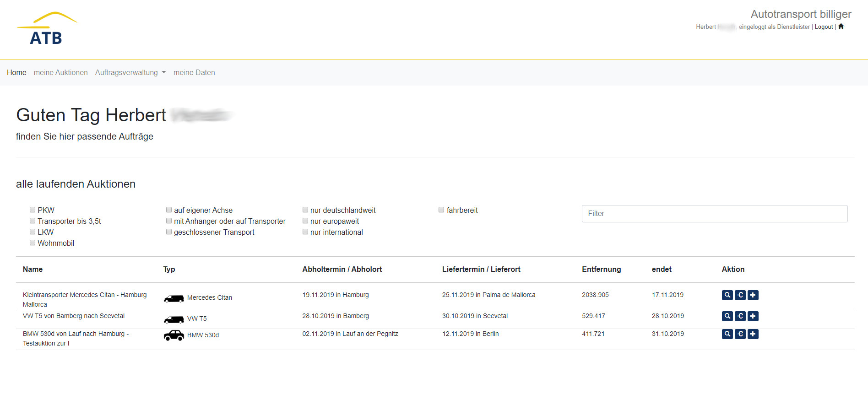Tick the nur deutschlandweit checkbox
Screen dimensions: 868x416
305,210
